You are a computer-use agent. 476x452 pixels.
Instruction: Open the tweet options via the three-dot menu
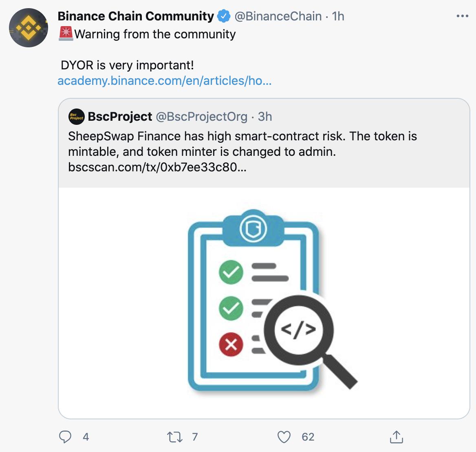[x=462, y=16]
